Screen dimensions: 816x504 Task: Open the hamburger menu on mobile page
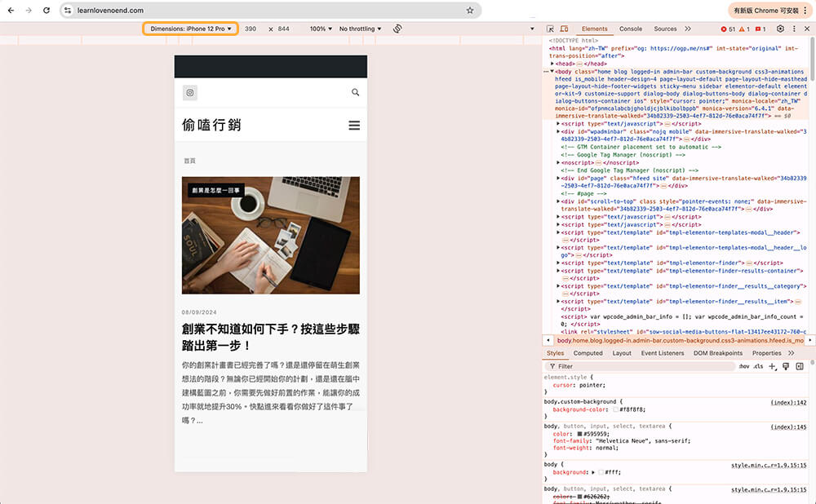[x=354, y=126]
